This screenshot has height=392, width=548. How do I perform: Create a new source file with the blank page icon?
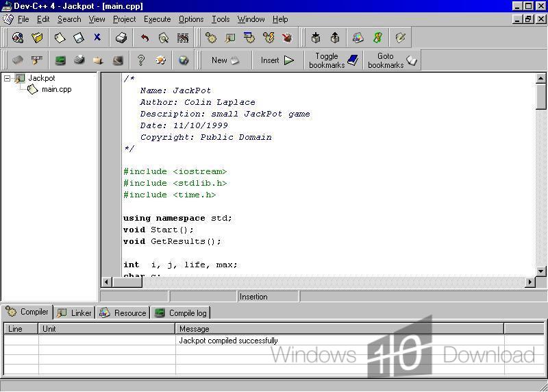coord(60,38)
